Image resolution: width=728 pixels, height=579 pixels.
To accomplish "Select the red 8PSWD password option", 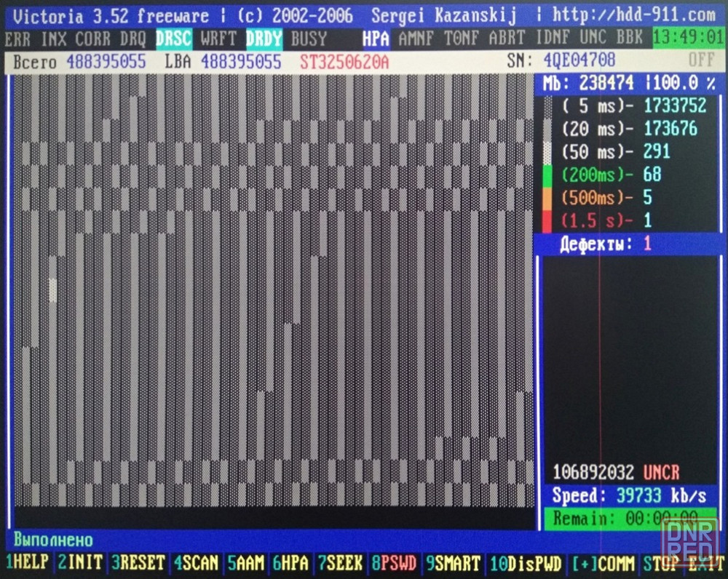I will 394,563.
